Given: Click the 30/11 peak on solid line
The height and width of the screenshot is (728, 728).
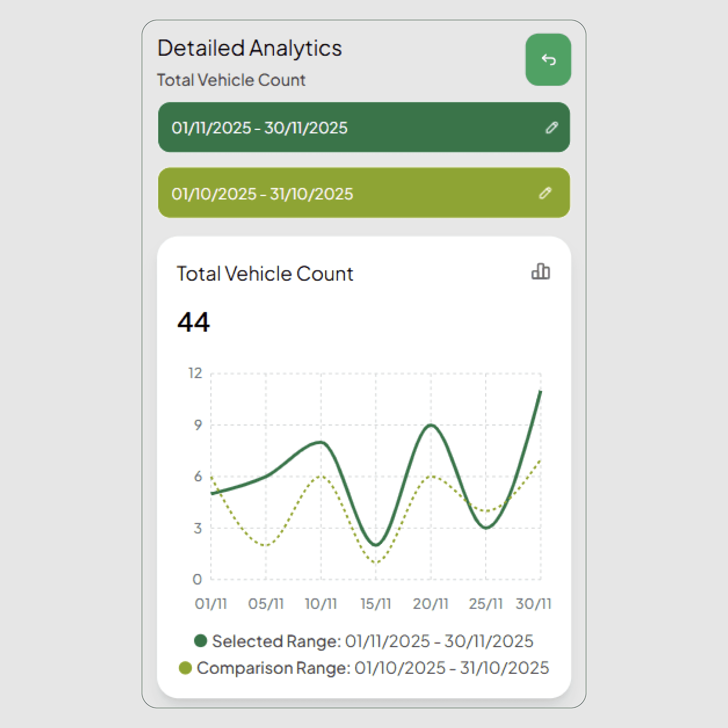Looking at the screenshot, I should pyautogui.click(x=540, y=392).
